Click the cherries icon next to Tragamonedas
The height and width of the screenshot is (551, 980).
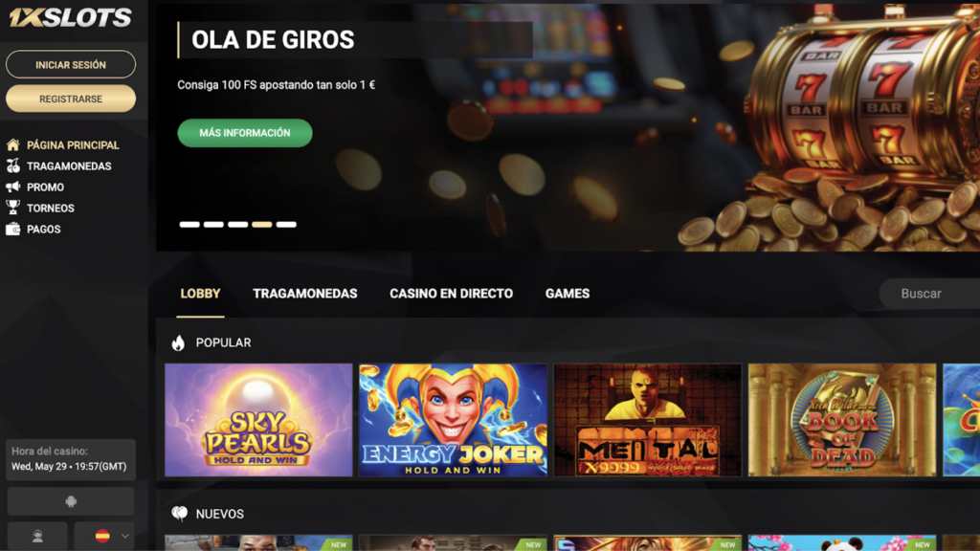tap(13, 166)
